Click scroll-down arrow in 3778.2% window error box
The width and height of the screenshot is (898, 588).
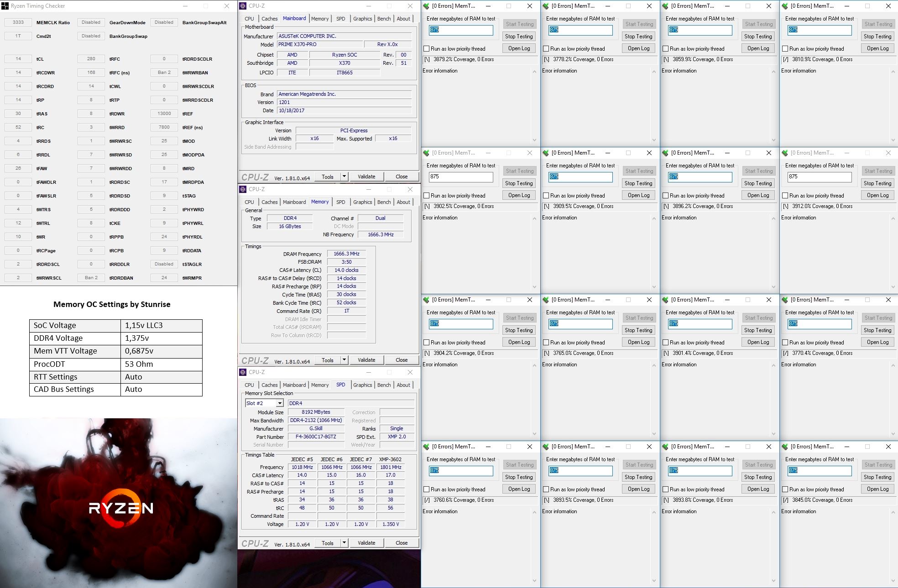pyautogui.click(x=654, y=140)
